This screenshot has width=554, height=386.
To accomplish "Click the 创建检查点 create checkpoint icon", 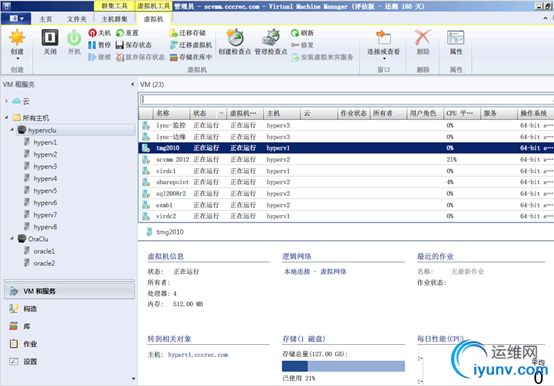I will click(235, 38).
